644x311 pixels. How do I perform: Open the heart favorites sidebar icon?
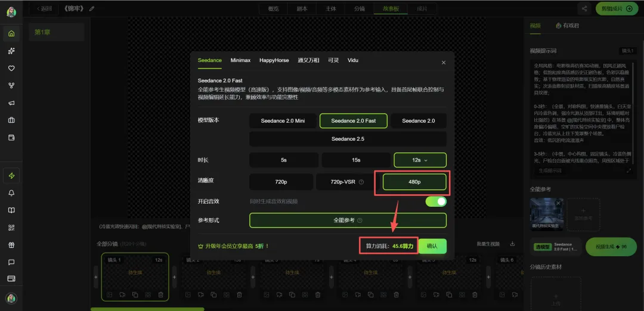pos(11,68)
